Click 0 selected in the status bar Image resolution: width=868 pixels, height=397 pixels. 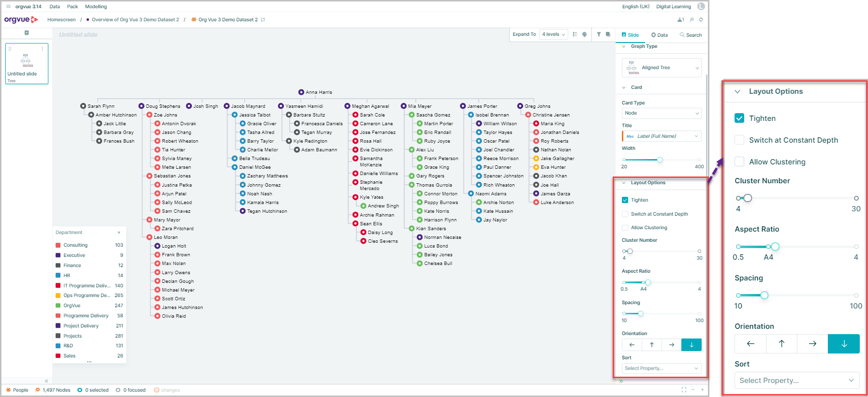coord(93,390)
